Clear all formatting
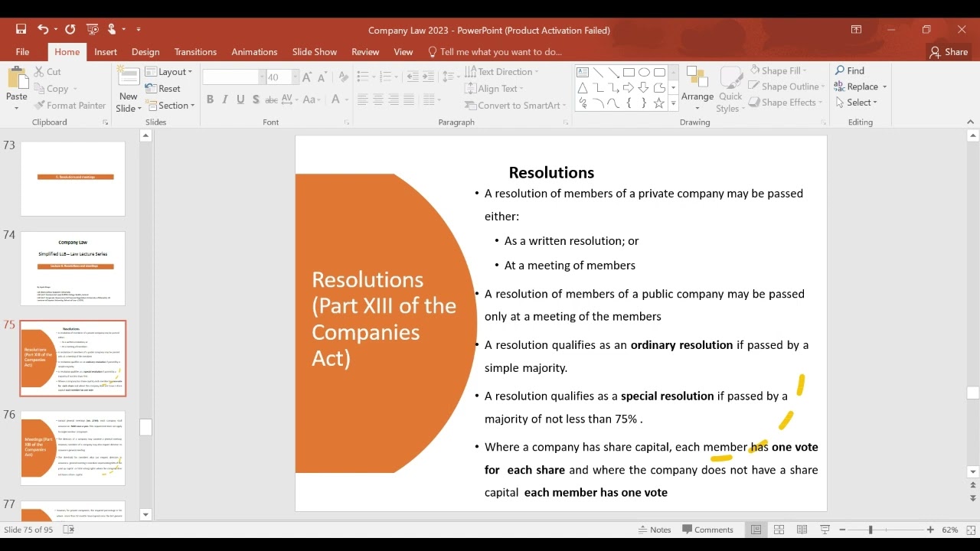Screen dimensions: 980x551 click(343, 77)
